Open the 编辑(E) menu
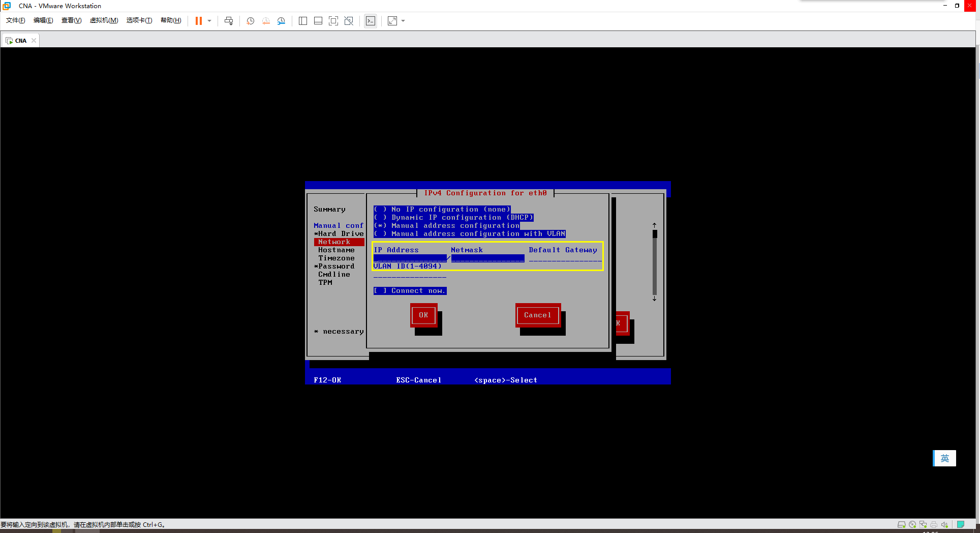Viewport: 980px width, 533px height. tap(43, 20)
